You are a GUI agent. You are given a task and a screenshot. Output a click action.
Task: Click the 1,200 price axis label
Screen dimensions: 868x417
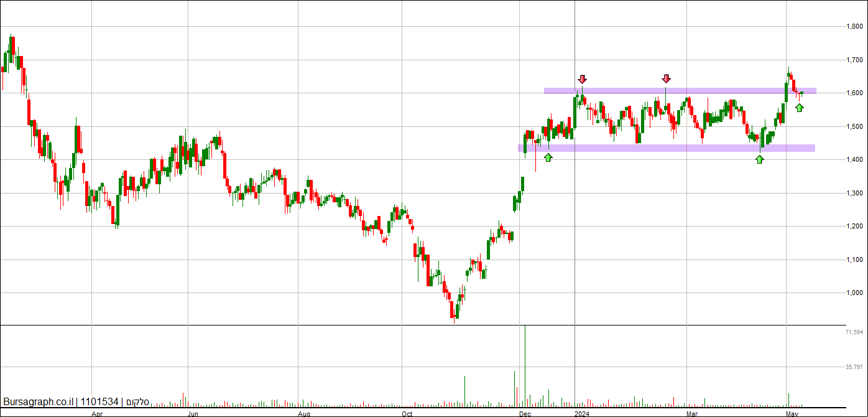(854, 227)
